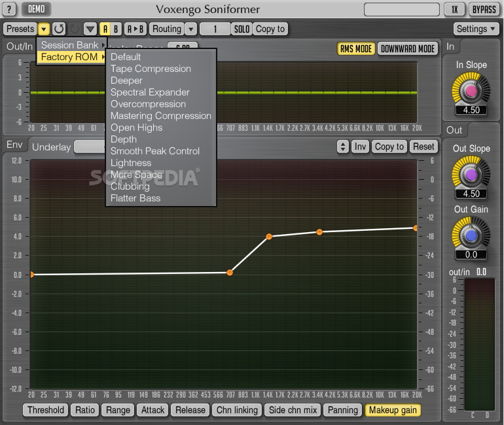Viewport: 504px width, 425px height.
Task: Choose the Lightness preset
Action: 161,163
